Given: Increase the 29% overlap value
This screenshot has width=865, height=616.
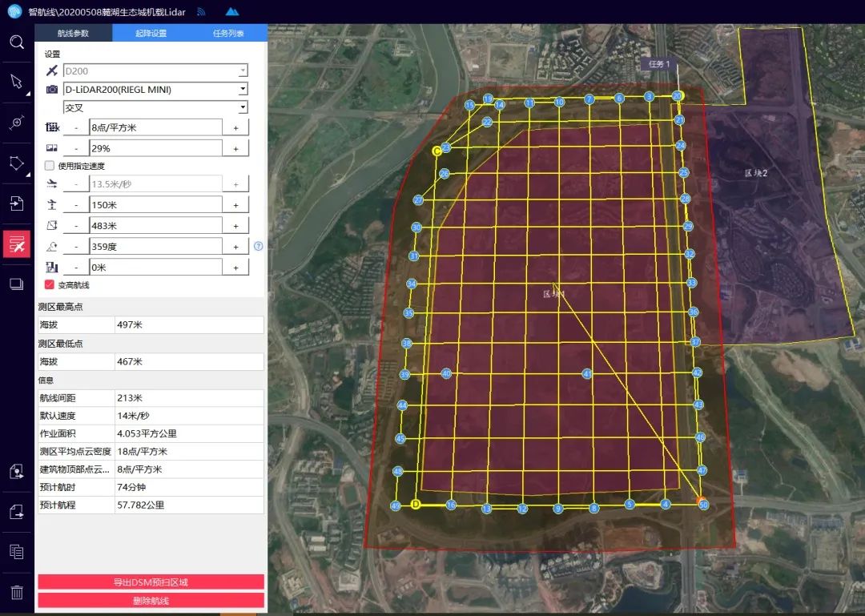Looking at the screenshot, I should (236, 148).
